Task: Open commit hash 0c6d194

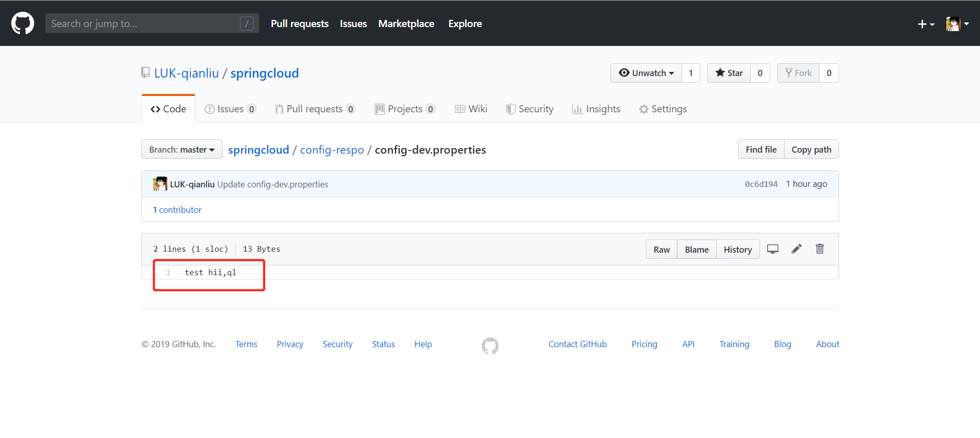Action: tap(761, 184)
